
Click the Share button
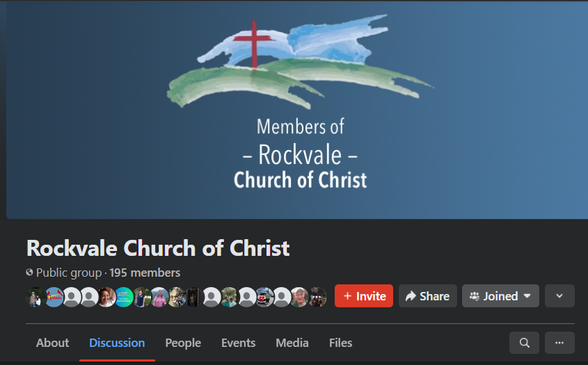pyautogui.click(x=428, y=295)
